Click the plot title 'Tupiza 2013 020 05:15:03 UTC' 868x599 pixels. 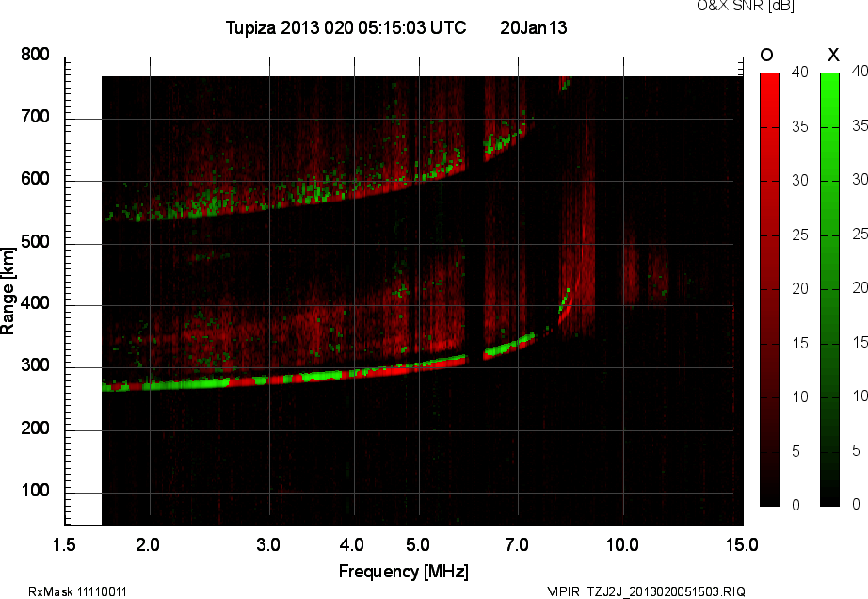(x=346, y=27)
